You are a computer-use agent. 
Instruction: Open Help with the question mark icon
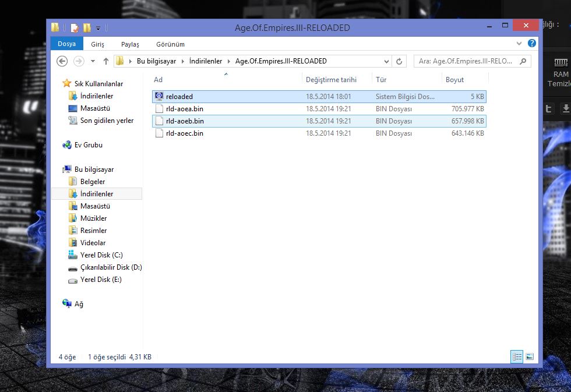point(531,43)
